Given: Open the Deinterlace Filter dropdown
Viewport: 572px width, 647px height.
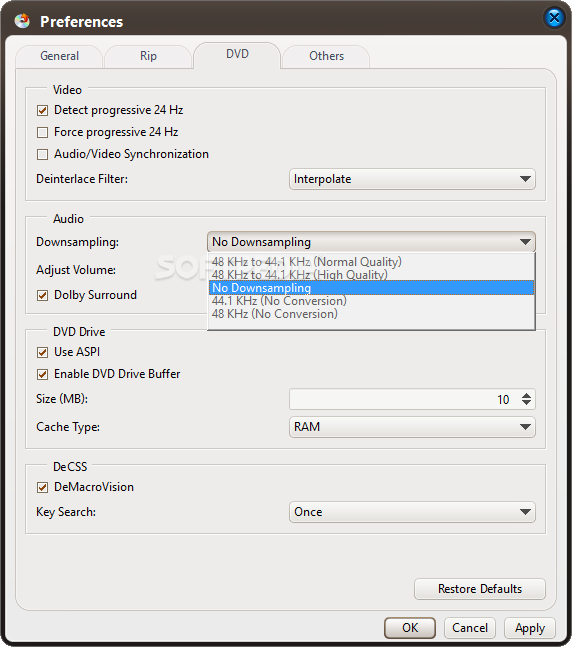Looking at the screenshot, I should pyautogui.click(x=412, y=179).
